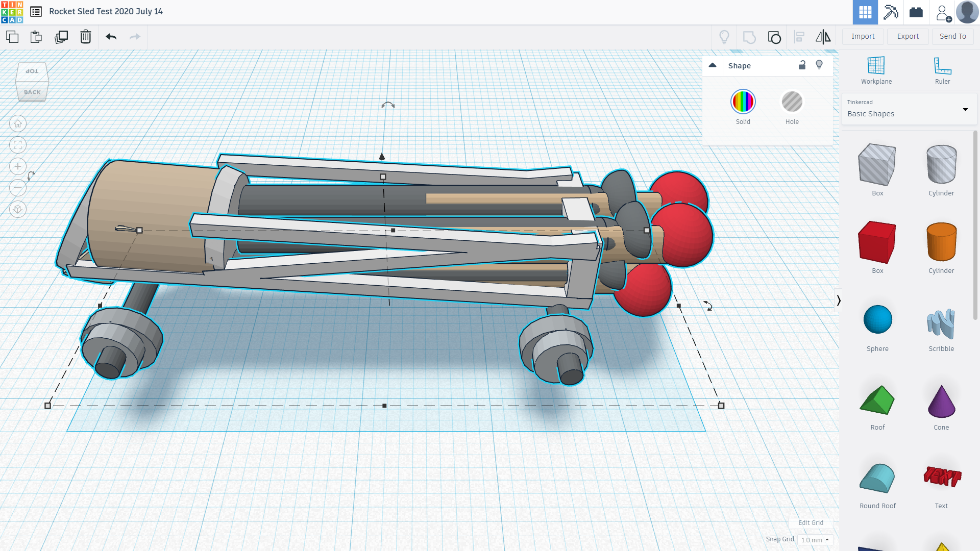The width and height of the screenshot is (980, 551).
Task: Redo the last action
Action: (x=135, y=37)
